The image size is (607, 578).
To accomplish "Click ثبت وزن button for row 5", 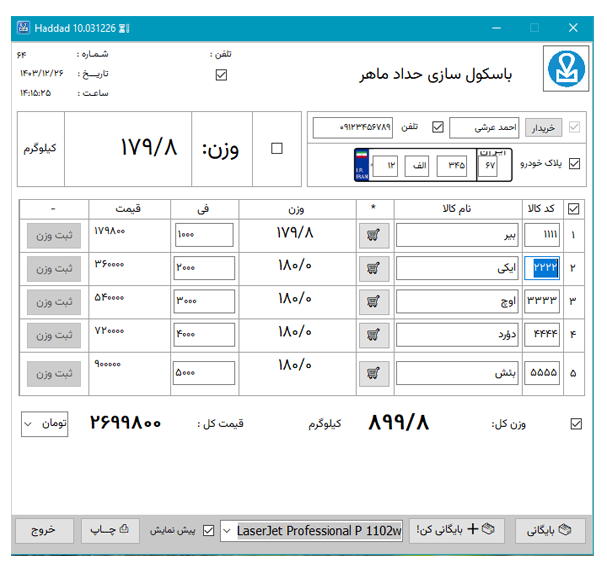I will click(54, 374).
